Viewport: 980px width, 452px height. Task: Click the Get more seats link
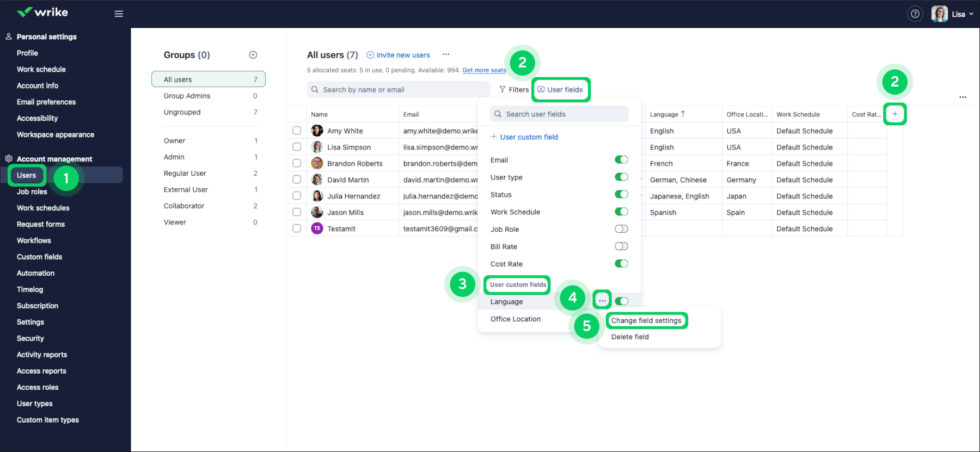(x=484, y=70)
